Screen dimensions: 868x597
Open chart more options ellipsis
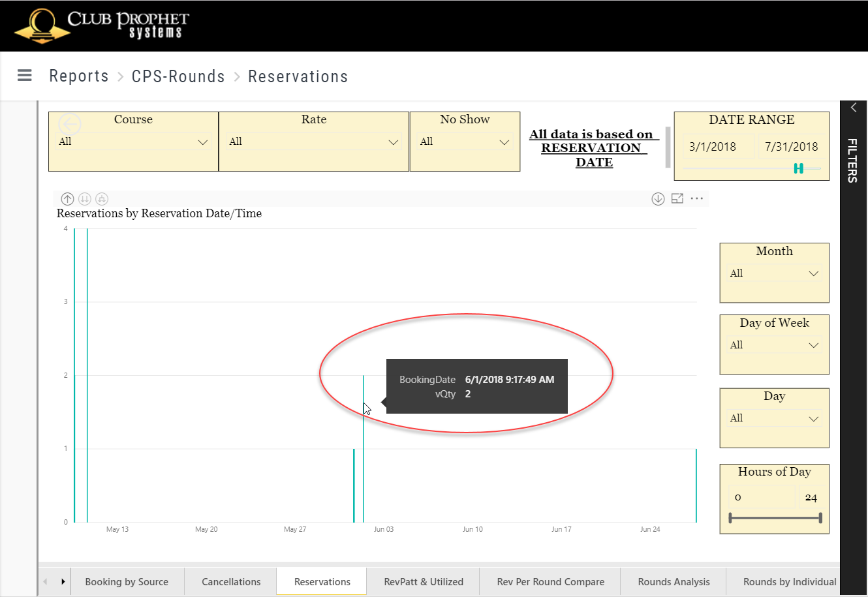[697, 198]
